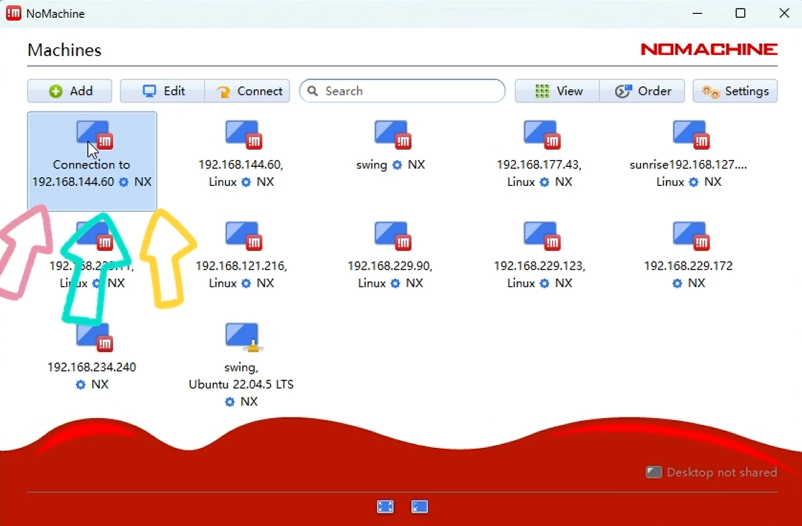Open the View options

tap(557, 91)
